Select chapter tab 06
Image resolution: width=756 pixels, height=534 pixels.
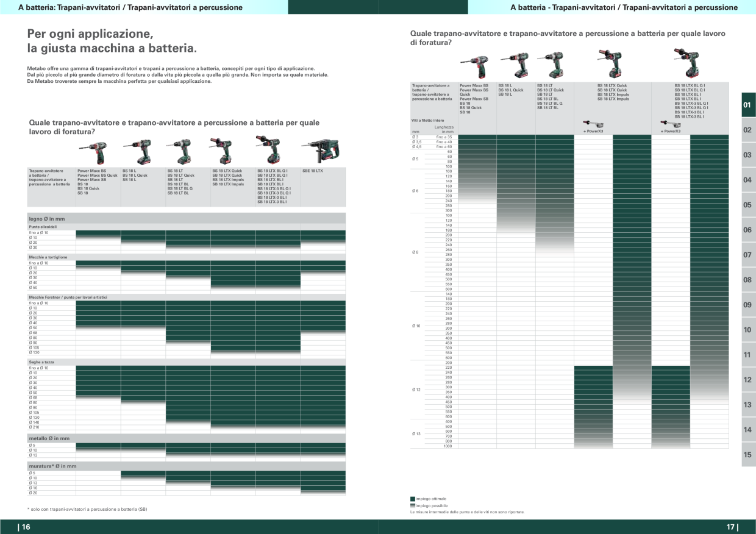[749, 230]
